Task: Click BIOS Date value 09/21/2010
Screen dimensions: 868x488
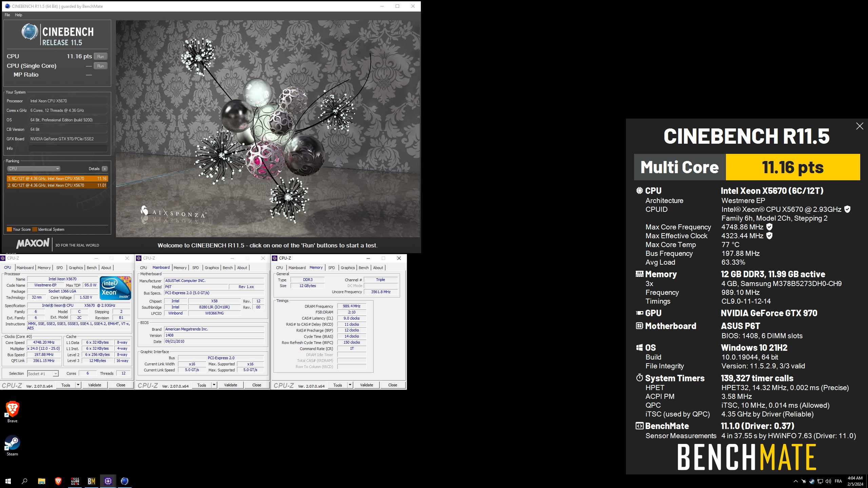Action: (x=214, y=341)
